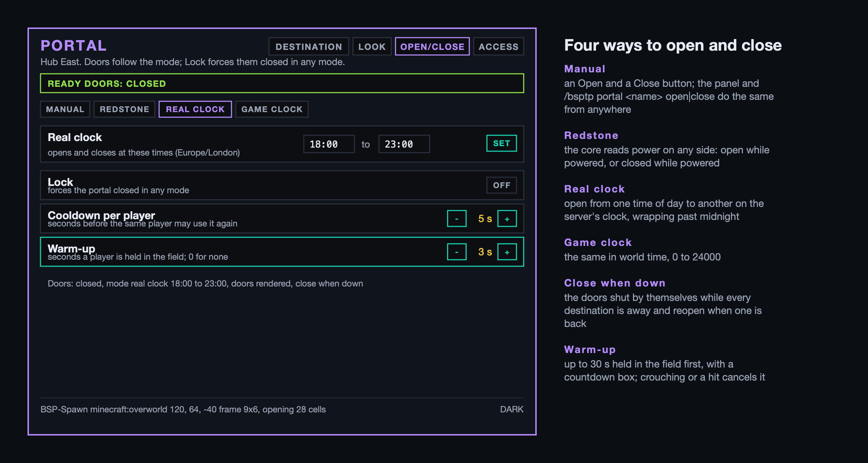Open the Destination tab

309,46
